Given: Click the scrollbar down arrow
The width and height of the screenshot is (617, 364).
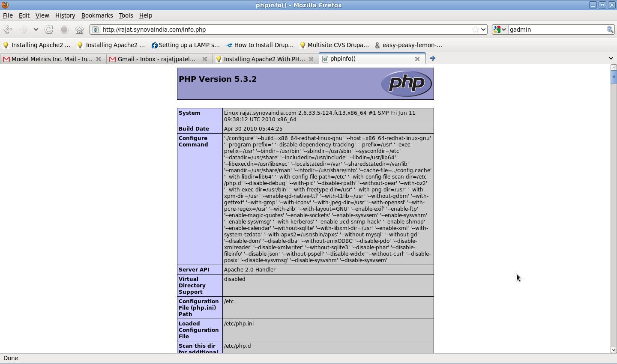Looking at the screenshot, I should coord(614,350).
